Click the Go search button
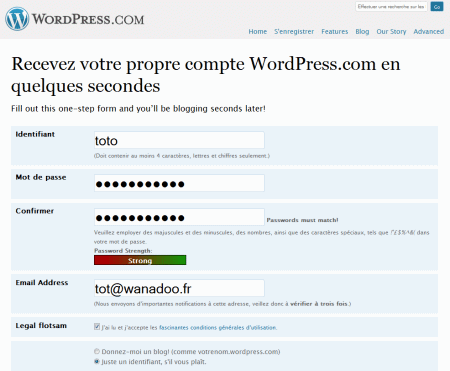Viewport: 450px width, 371px height. (x=437, y=6)
